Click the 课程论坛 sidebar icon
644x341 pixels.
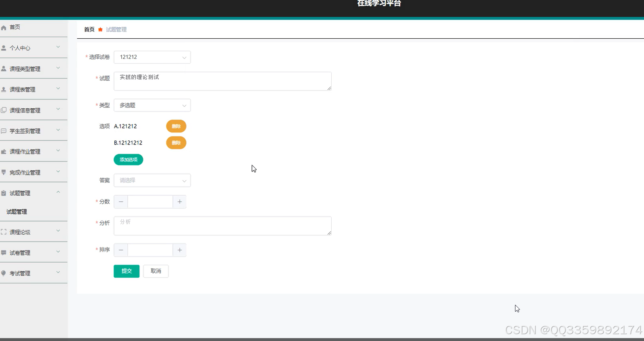coord(4,232)
